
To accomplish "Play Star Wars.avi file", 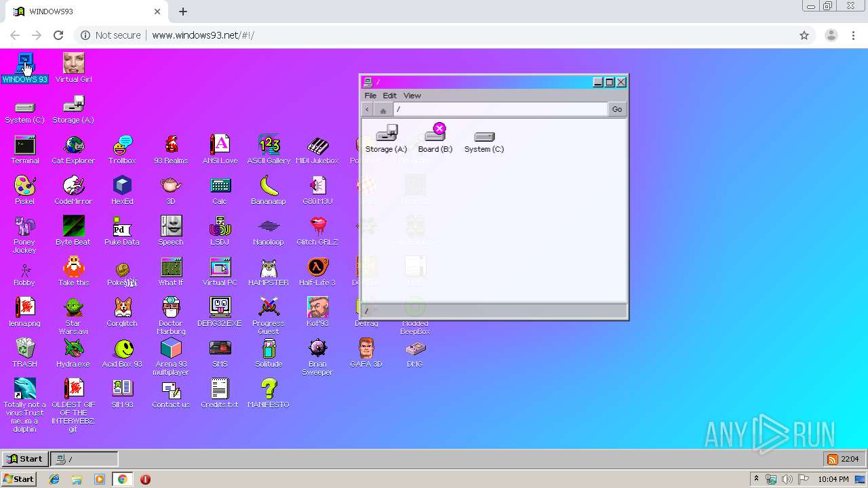I will pyautogui.click(x=73, y=317).
